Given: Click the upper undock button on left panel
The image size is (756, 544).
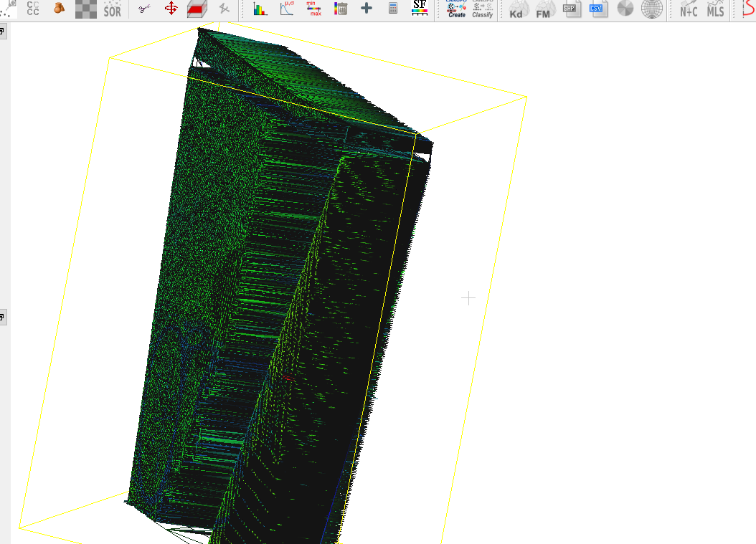Looking at the screenshot, I should 3,32.
